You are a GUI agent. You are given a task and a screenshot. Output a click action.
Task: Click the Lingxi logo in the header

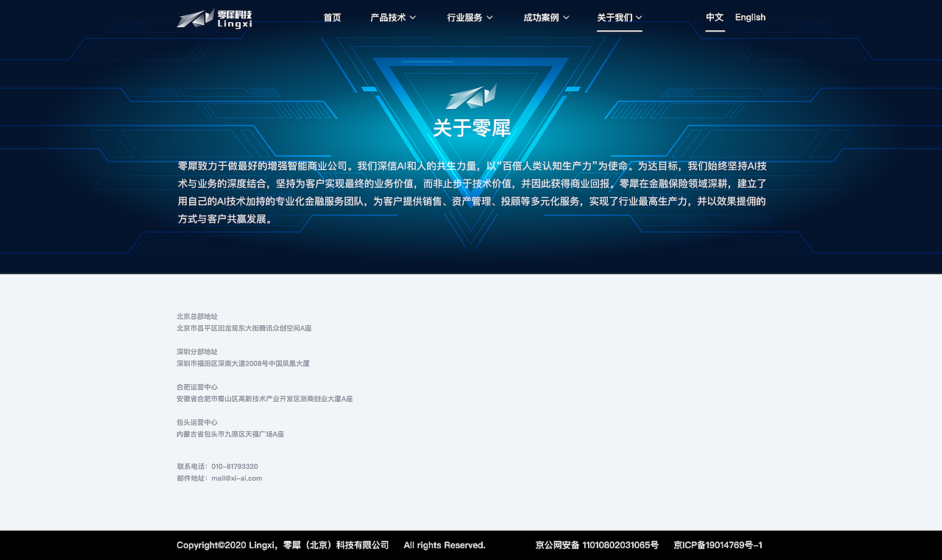coord(214,18)
